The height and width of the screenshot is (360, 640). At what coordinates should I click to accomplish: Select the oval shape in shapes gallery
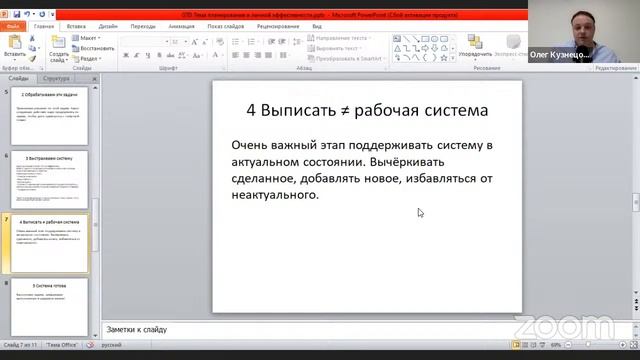tap(434, 39)
